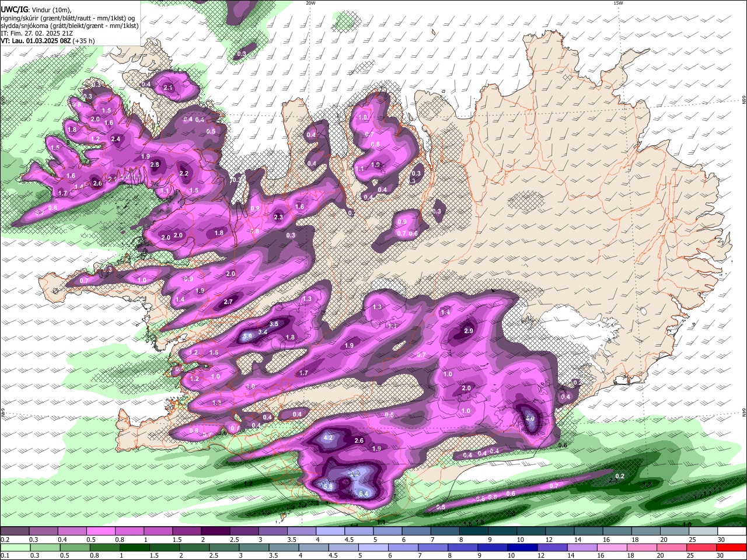Viewport: 747px width, 560px height.
Task: Click the 2.8 precipitation value on map
Action: [155, 165]
